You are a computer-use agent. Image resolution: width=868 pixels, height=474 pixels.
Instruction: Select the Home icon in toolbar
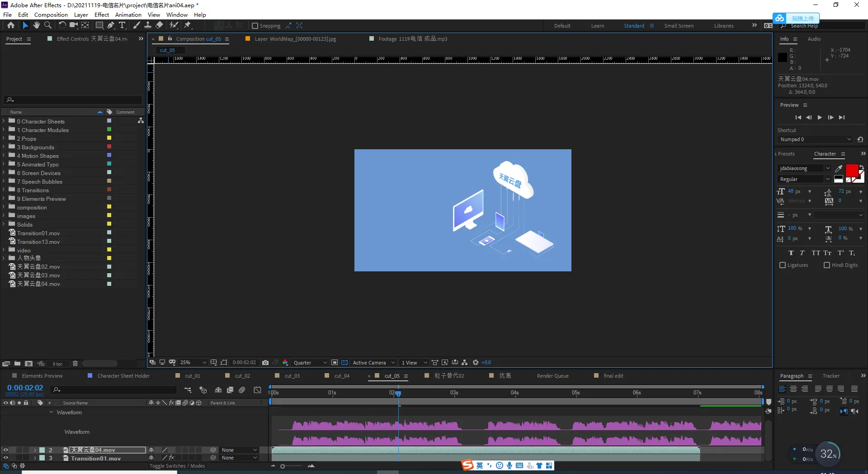pyautogui.click(x=11, y=25)
